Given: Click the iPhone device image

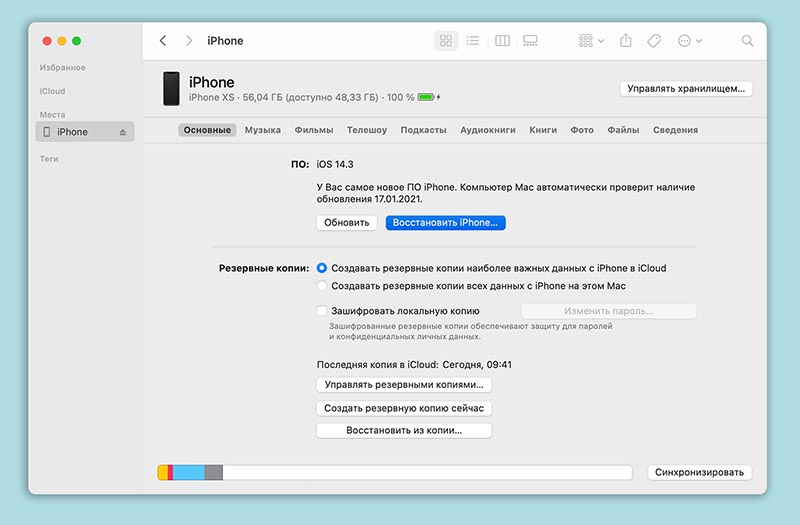Looking at the screenshot, I should (x=171, y=89).
